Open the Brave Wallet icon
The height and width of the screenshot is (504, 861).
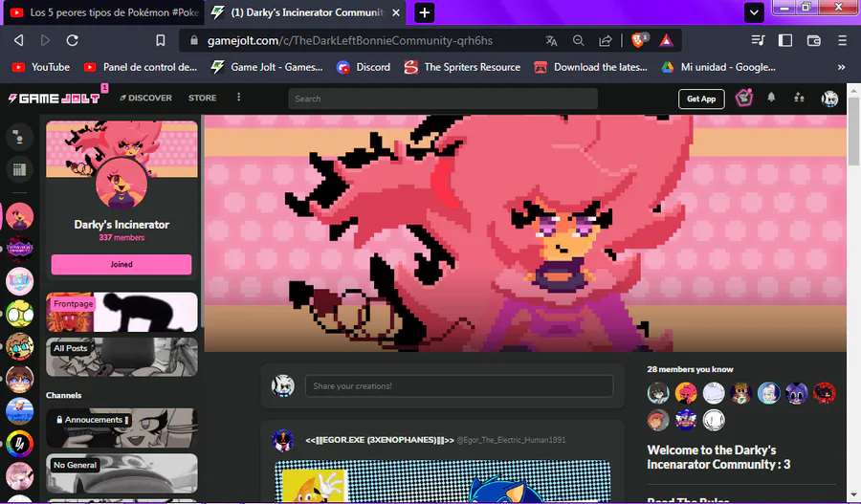click(x=813, y=40)
